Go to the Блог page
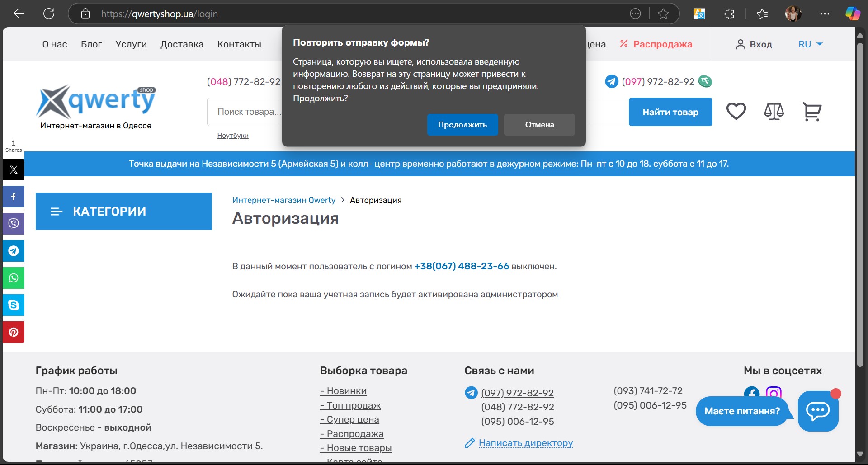This screenshot has width=868, height=465. click(91, 44)
